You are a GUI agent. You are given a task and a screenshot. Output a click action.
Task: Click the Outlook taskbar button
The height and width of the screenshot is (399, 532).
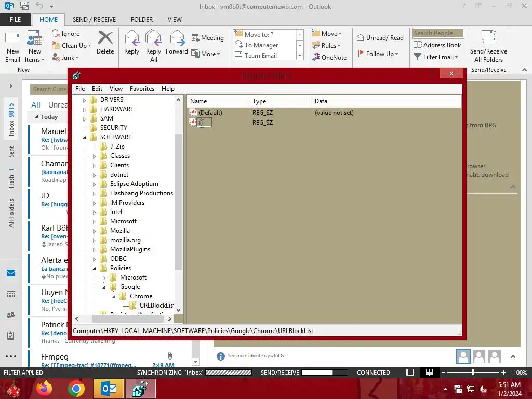109,389
